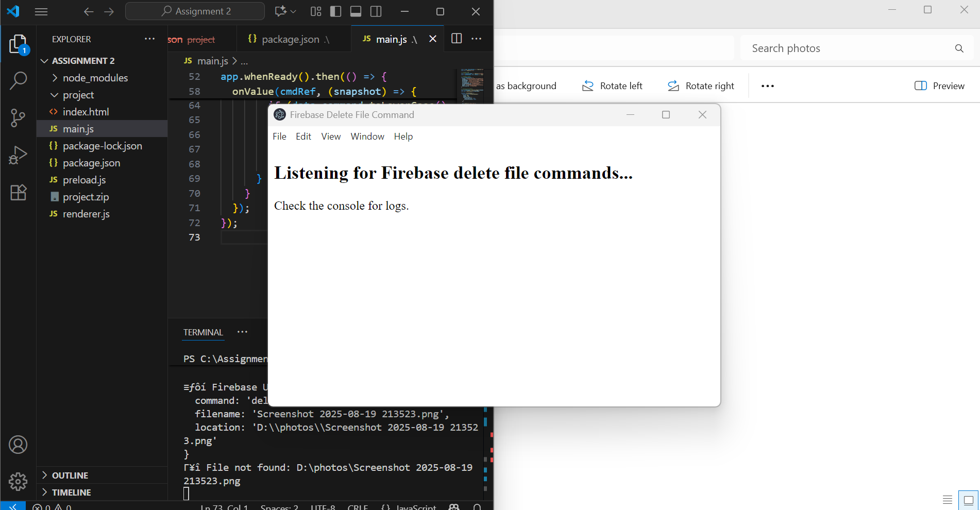Open the Window menu in Electron app
The image size is (980, 510).
click(x=367, y=137)
